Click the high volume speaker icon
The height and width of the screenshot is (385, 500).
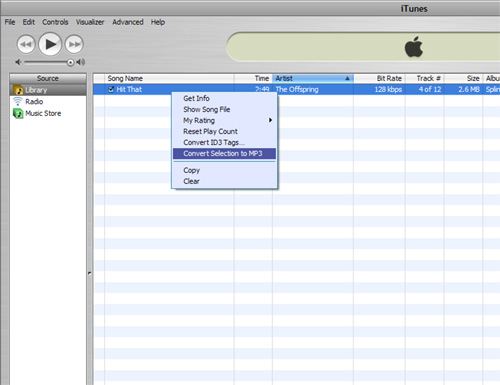[81, 62]
